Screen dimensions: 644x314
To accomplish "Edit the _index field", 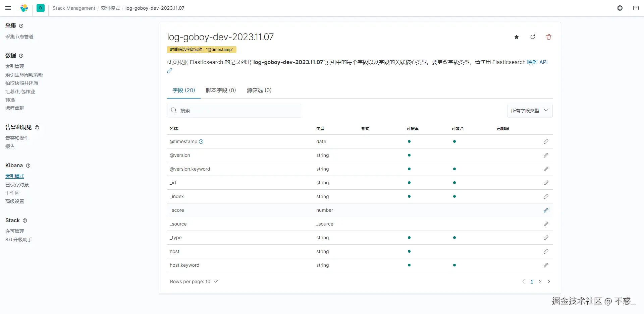I will [x=546, y=196].
